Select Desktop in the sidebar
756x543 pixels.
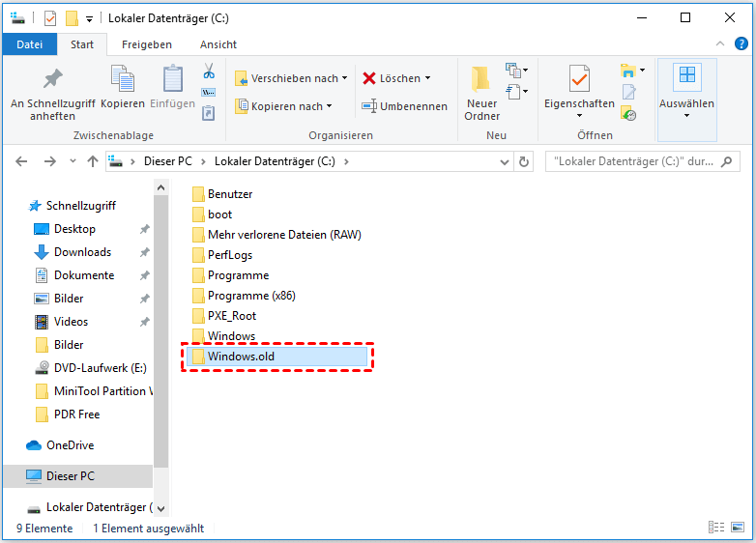(x=74, y=229)
